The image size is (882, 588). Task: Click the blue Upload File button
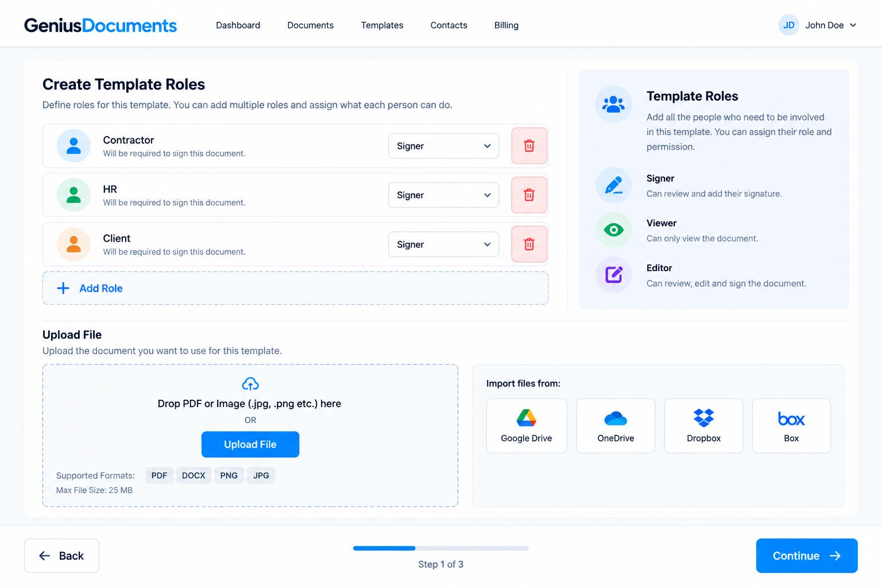click(250, 444)
